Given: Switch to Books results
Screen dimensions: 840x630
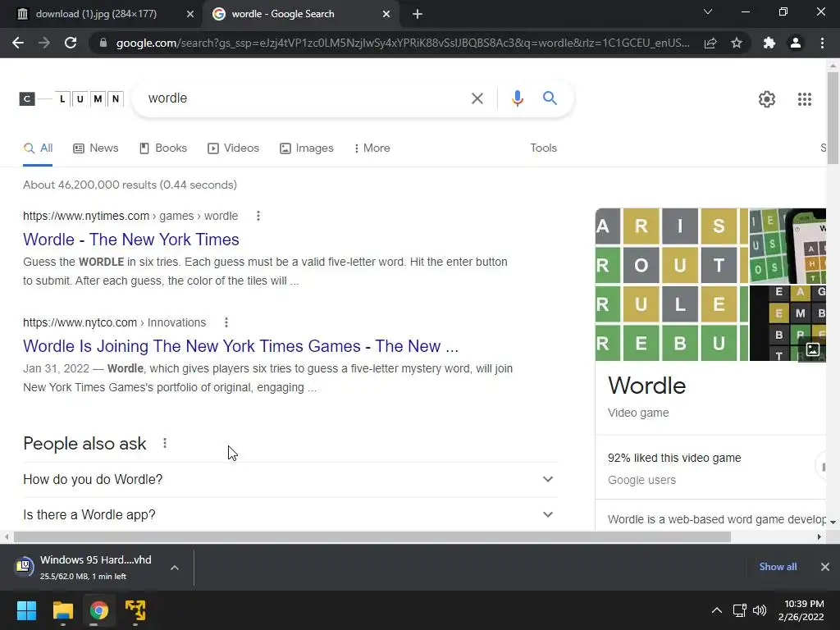Looking at the screenshot, I should point(163,148).
